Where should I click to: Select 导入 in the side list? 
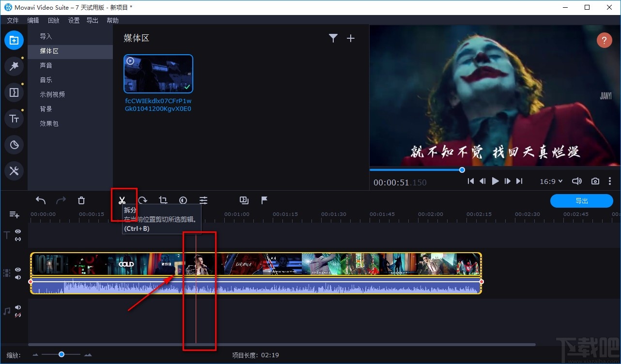(x=70, y=36)
